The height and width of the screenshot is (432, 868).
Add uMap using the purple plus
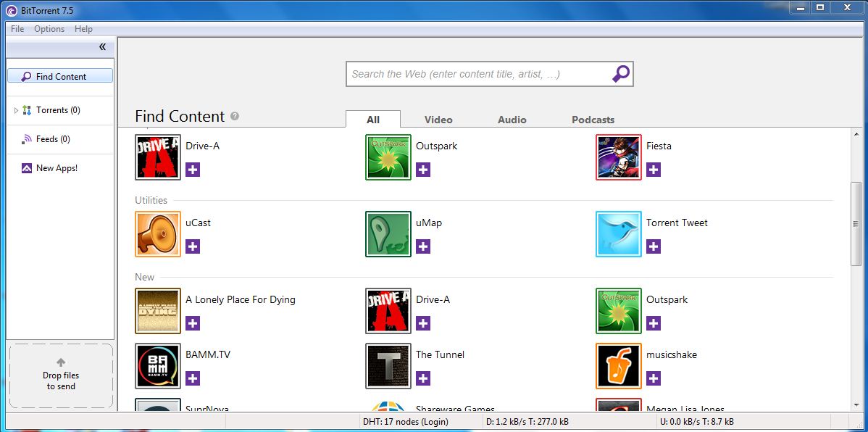423,246
